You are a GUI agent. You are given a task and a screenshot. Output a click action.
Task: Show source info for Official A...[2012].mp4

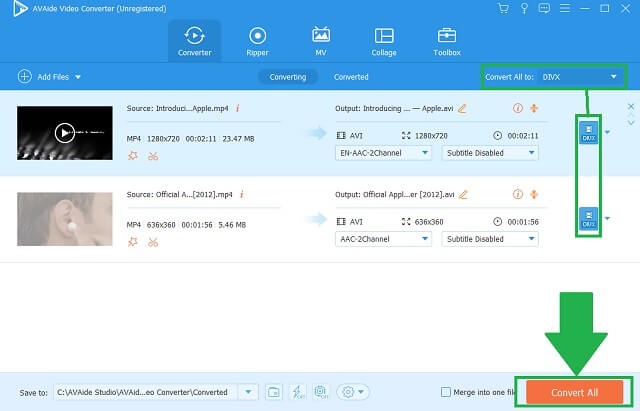[x=242, y=195]
